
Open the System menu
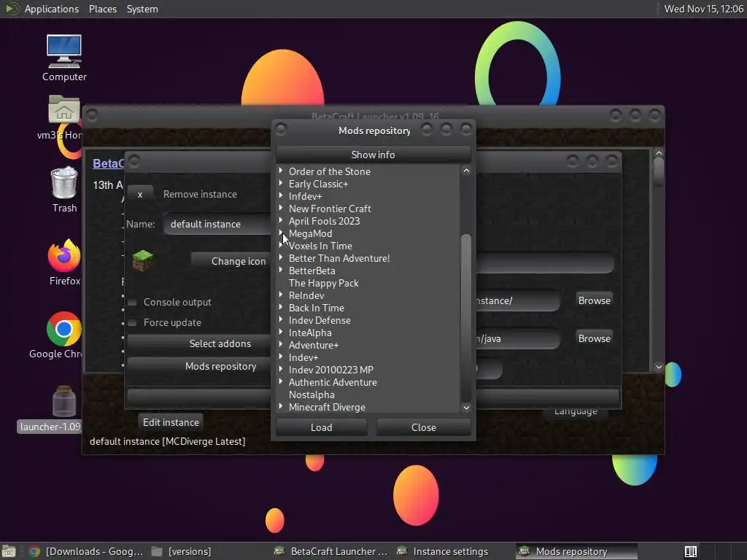click(142, 9)
